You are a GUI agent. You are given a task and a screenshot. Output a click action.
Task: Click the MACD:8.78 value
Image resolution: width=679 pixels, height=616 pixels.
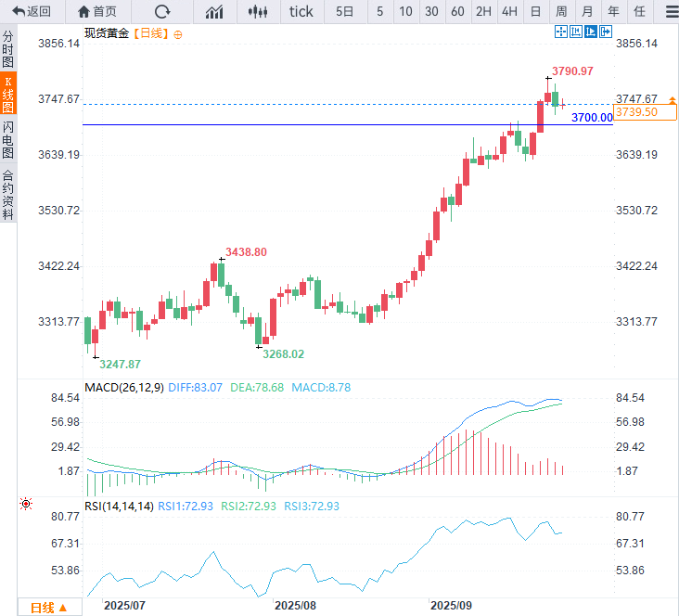pyautogui.click(x=321, y=387)
